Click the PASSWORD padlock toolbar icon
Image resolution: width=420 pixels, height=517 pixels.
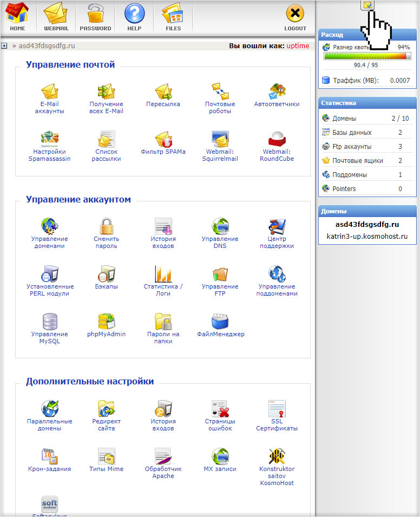point(95,17)
